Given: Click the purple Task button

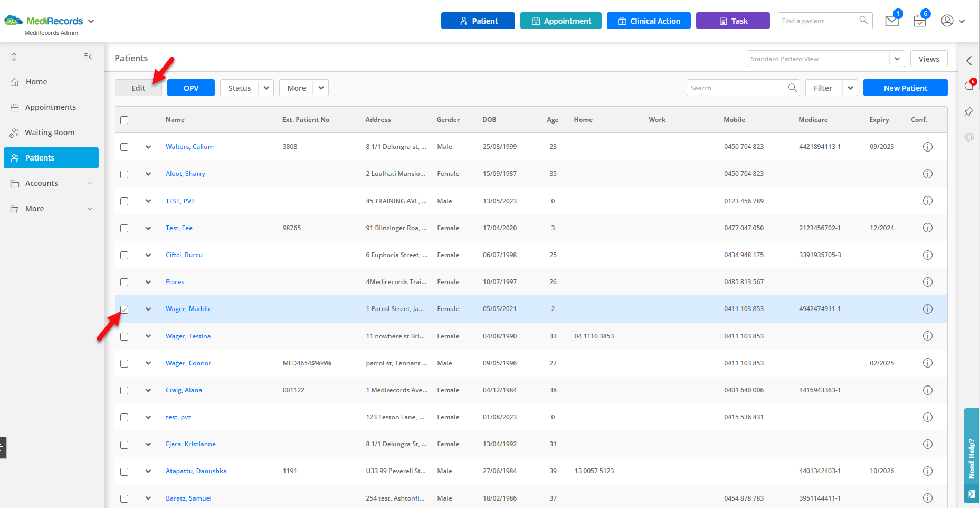Looking at the screenshot, I should [733, 21].
